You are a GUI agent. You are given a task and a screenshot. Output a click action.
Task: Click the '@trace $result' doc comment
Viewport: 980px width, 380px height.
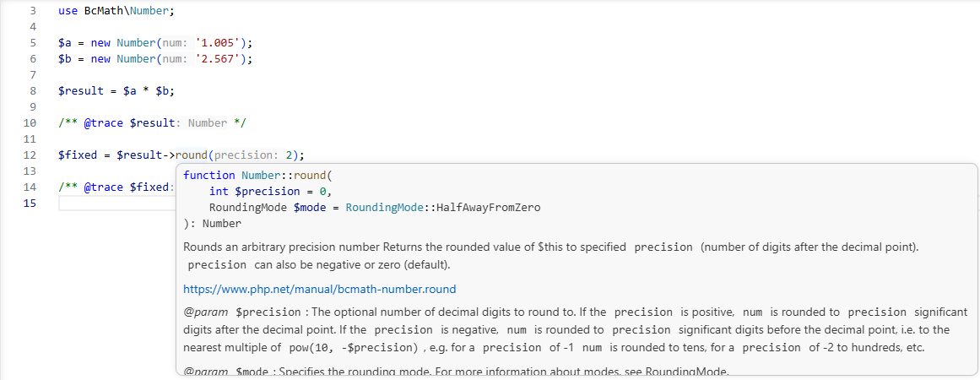pyautogui.click(x=152, y=123)
